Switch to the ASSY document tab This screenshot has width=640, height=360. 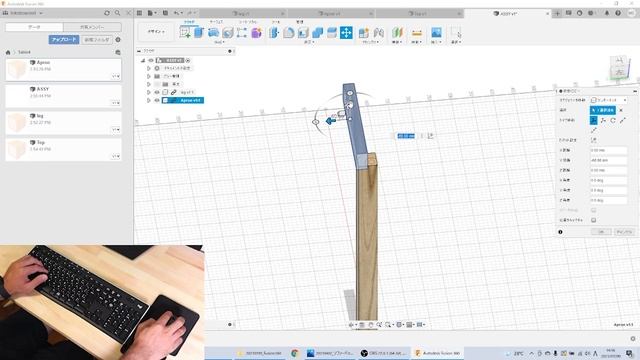pos(506,13)
